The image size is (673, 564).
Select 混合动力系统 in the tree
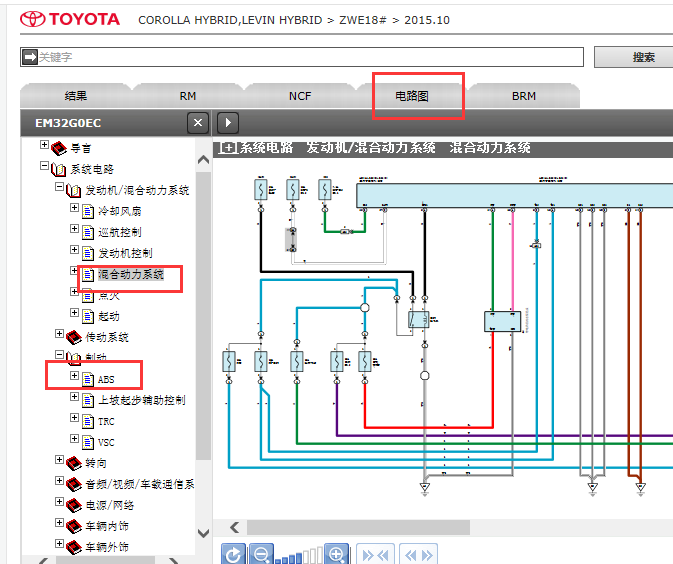(131, 274)
